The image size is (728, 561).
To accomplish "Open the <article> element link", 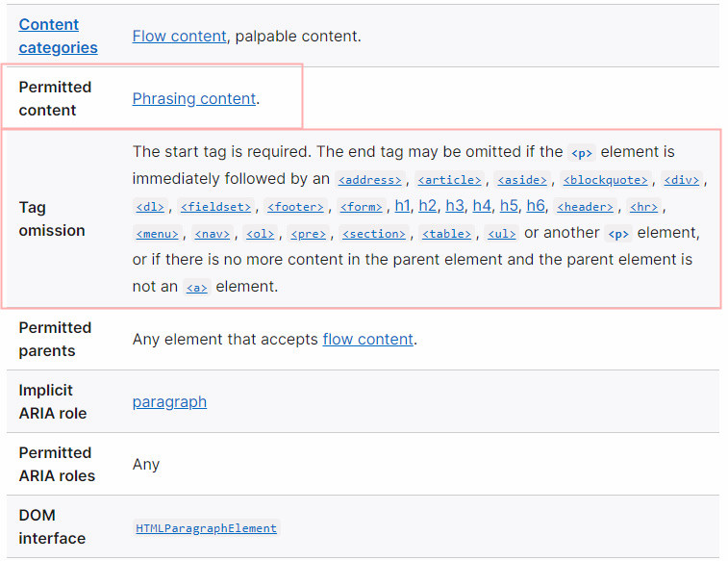I will [x=449, y=180].
